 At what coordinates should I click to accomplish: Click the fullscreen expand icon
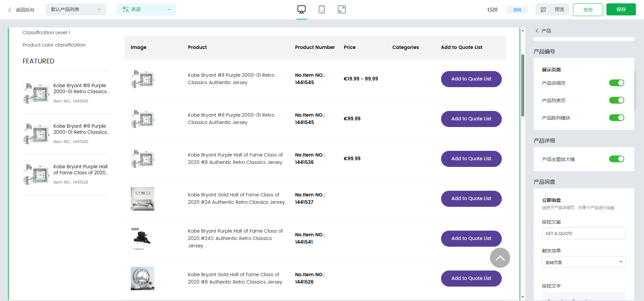point(341,9)
